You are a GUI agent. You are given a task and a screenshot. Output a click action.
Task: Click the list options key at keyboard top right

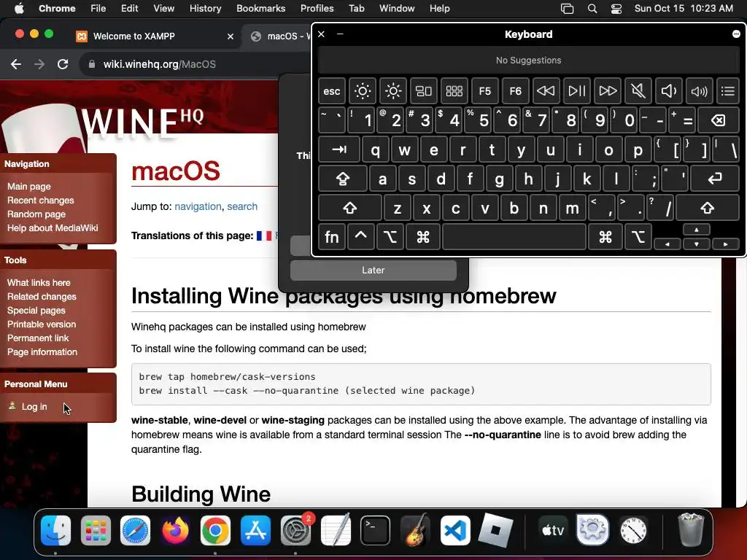727,91
